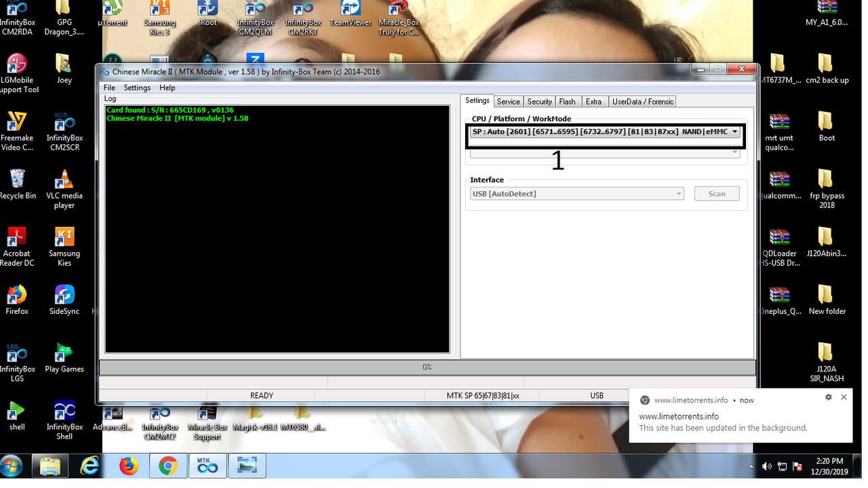
Task: Launch TeamViewer from the desktop
Action: tap(351, 14)
